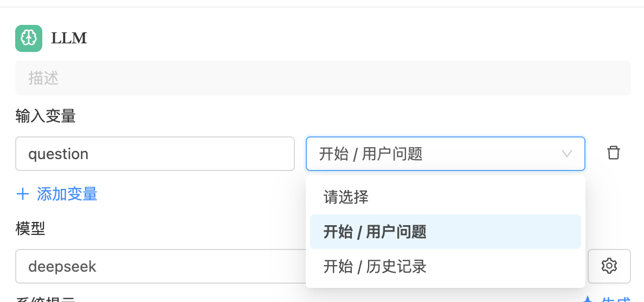Click the 模型 section label
The width and height of the screenshot is (644, 302).
pos(30,228)
